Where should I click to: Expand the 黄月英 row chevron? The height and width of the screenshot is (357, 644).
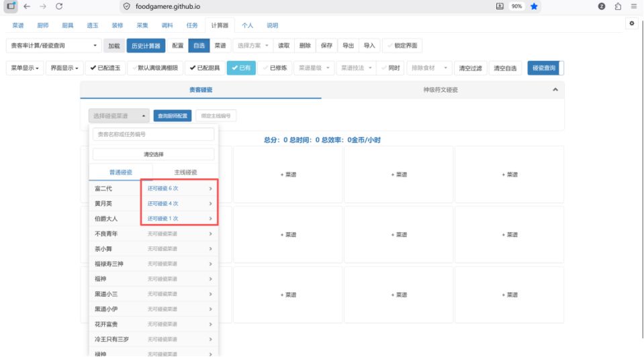click(210, 204)
